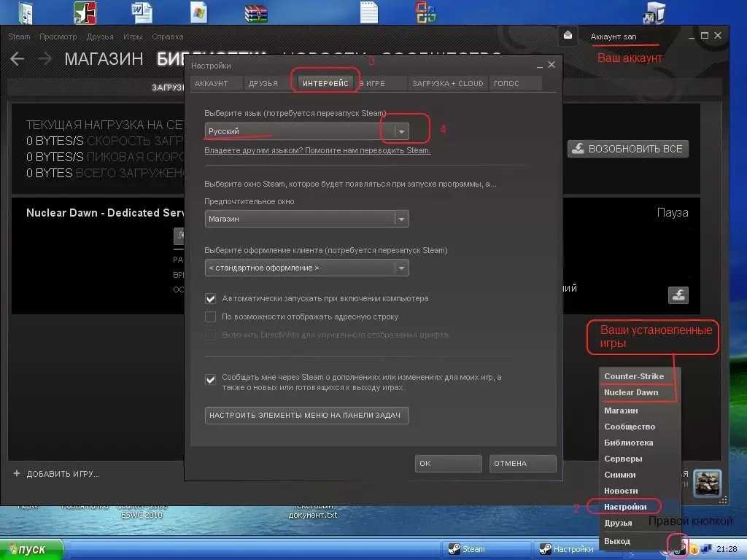This screenshot has height=560, width=747.
Task: Click the user avatar thumbnail at bottom right
Action: click(707, 483)
